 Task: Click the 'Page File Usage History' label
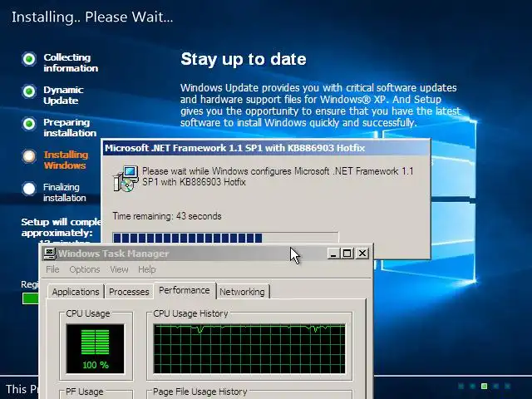(x=199, y=392)
